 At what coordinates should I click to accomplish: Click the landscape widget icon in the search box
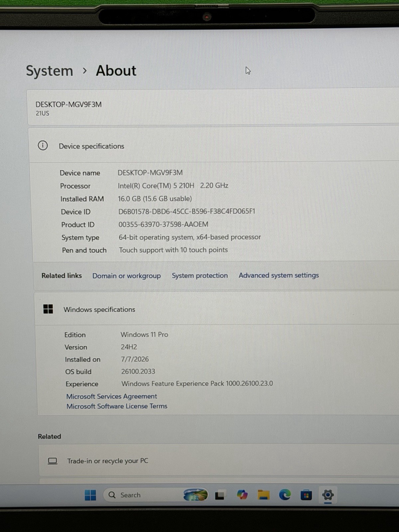point(196,495)
